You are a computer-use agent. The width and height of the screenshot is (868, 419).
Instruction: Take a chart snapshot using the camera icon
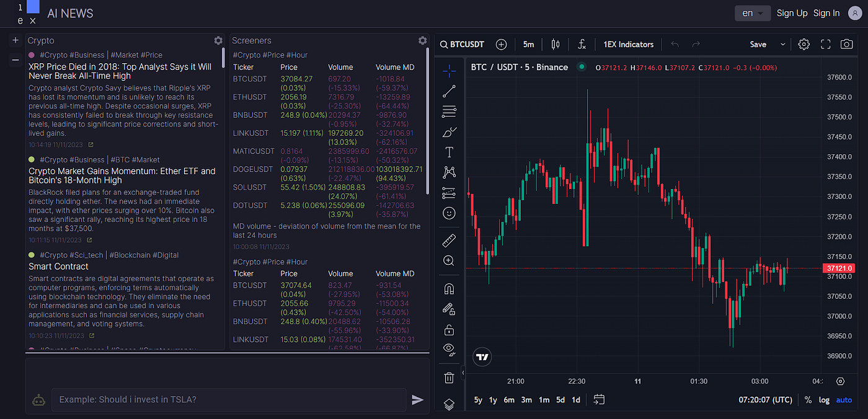(847, 44)
